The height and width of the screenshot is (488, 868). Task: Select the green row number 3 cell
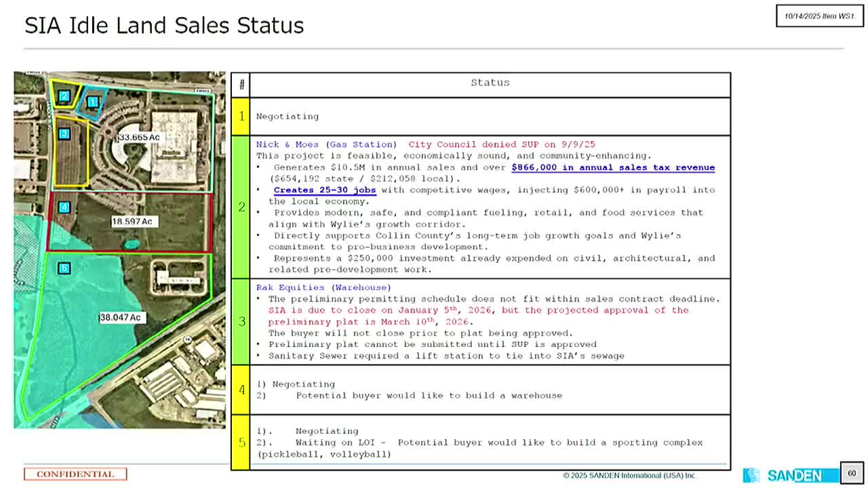[x=241, y=321]
